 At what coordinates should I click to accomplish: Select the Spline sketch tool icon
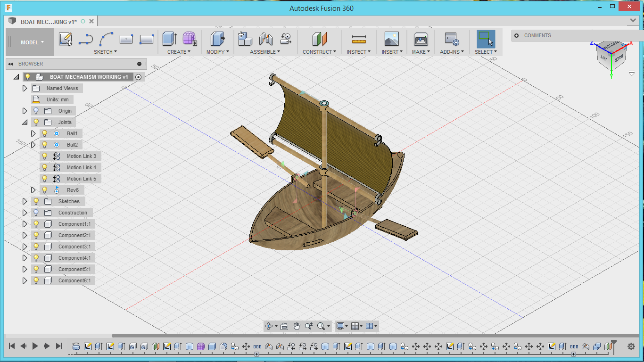pos(107,39)
